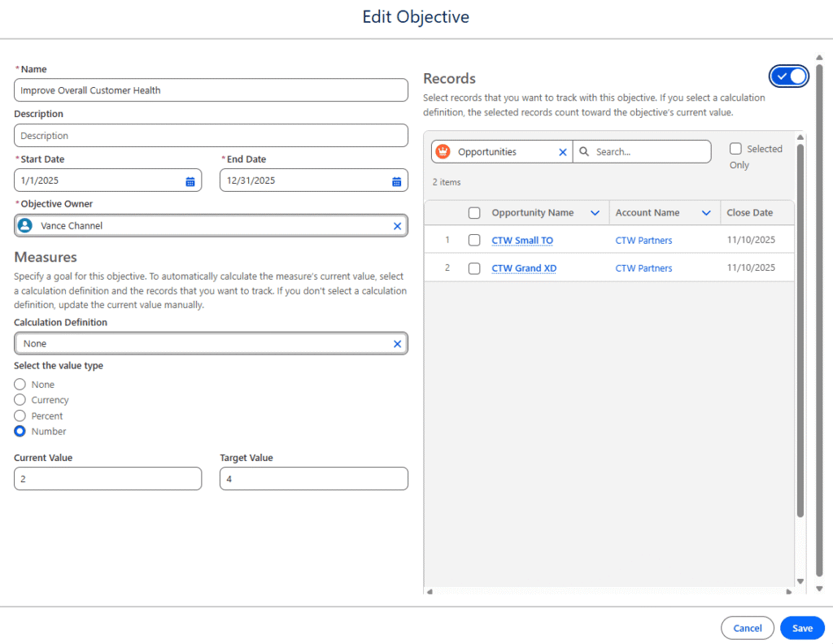This screenshot has width=833, height=644.
Task: Clear the Vance Channel objective owner
Action: pos(397,226)
